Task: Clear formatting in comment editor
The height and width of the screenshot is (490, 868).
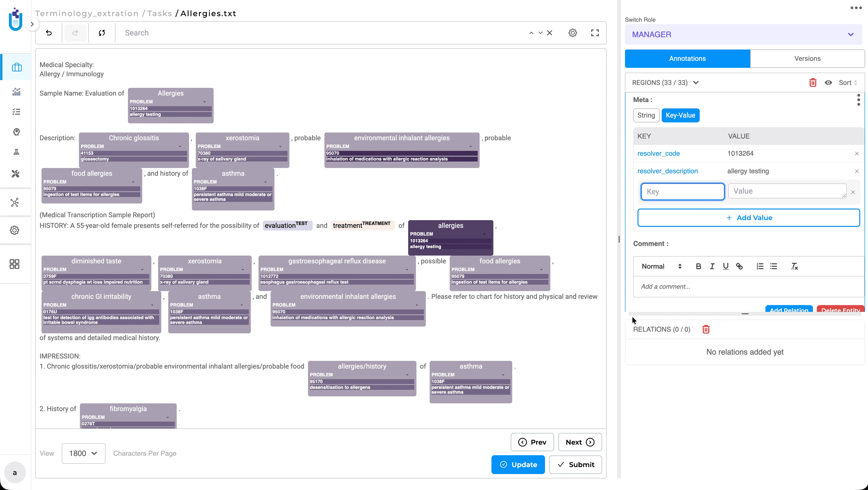Action: [x=794, y=266]
